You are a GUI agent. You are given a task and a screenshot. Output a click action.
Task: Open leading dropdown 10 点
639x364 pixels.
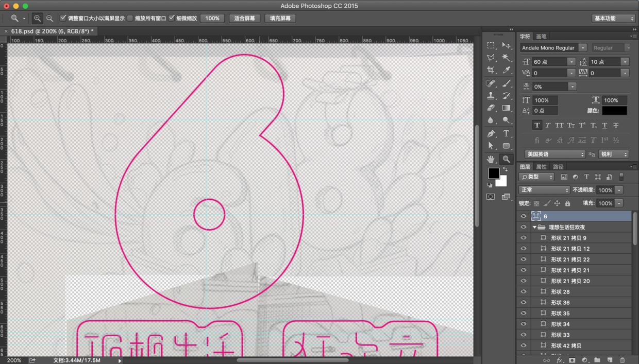pos(625,62)
